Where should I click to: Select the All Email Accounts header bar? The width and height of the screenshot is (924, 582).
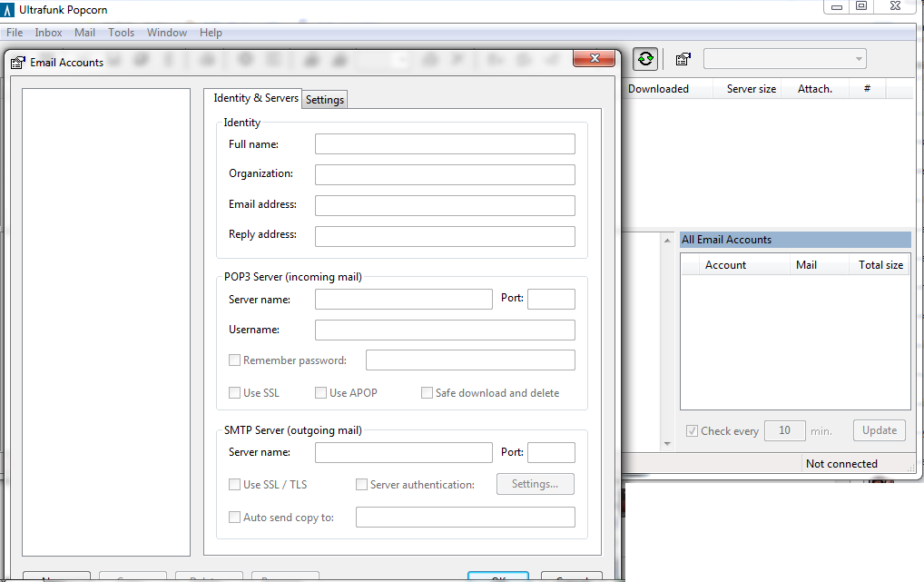[x=795, y=240]
